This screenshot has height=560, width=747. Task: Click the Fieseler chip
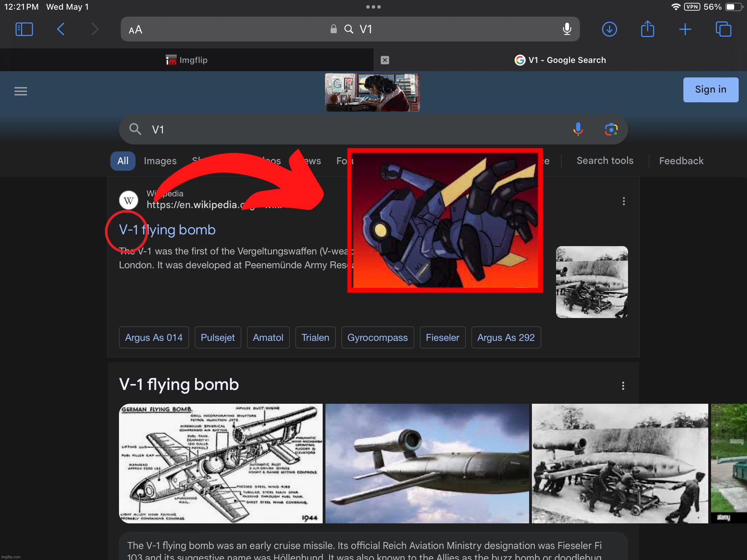click(443, 337)
